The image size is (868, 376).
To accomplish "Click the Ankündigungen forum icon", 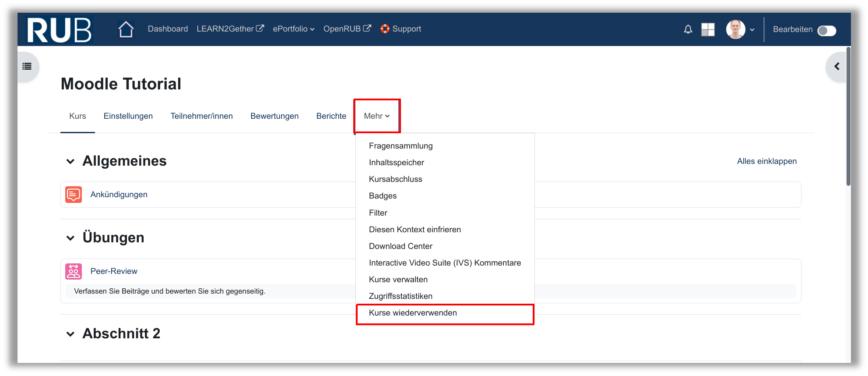I will (x=74, y=195).
